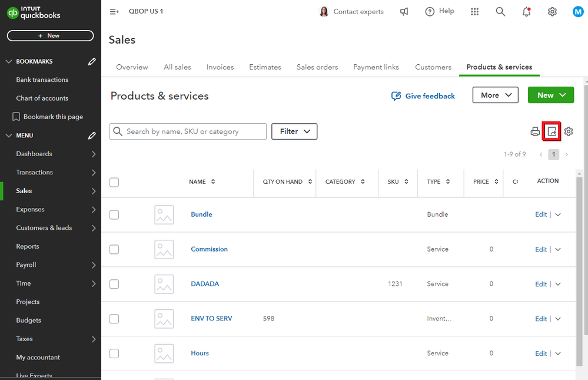Image resolution: width=588 pixels, height=380 pixels.
Task: Open the Customers tab
Action: pyautogui.click(x=433, y=67)
